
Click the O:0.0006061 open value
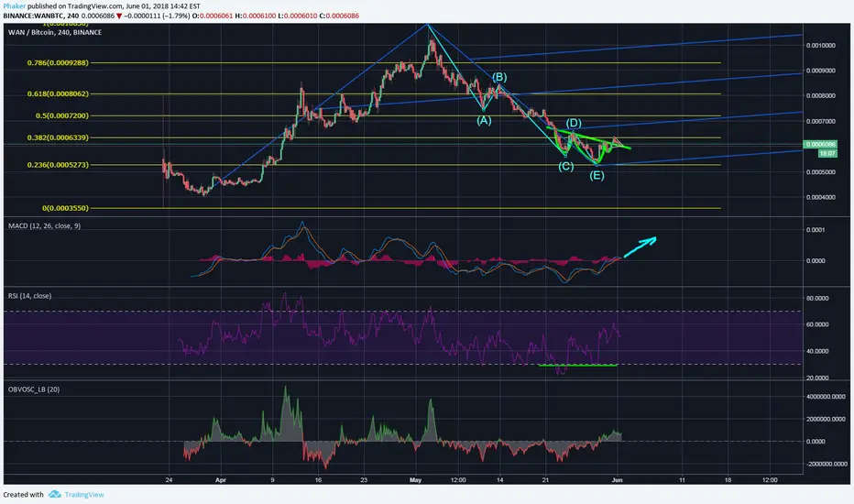pos(213,16)
